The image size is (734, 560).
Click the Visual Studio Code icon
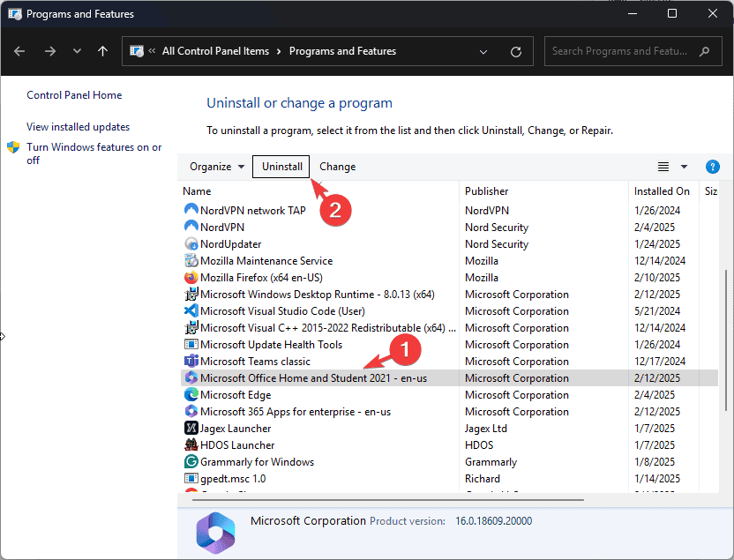[x=191, y=310]
